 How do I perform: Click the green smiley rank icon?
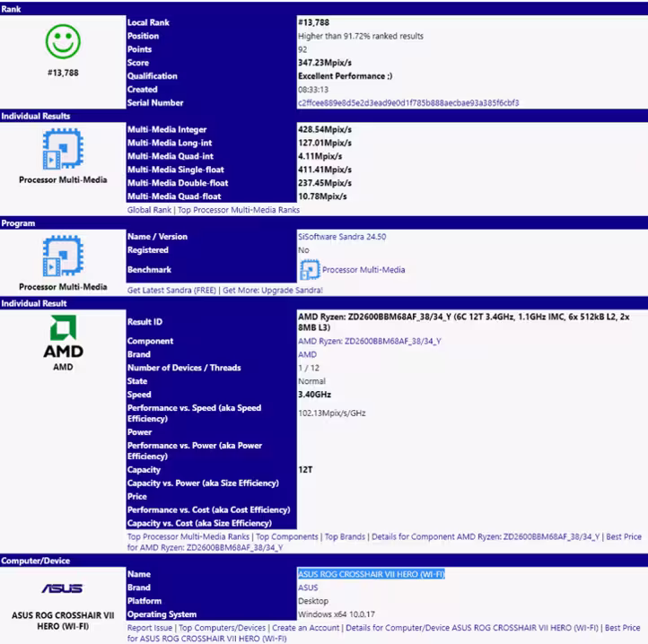pyautogui.click(x=63, y=41)
